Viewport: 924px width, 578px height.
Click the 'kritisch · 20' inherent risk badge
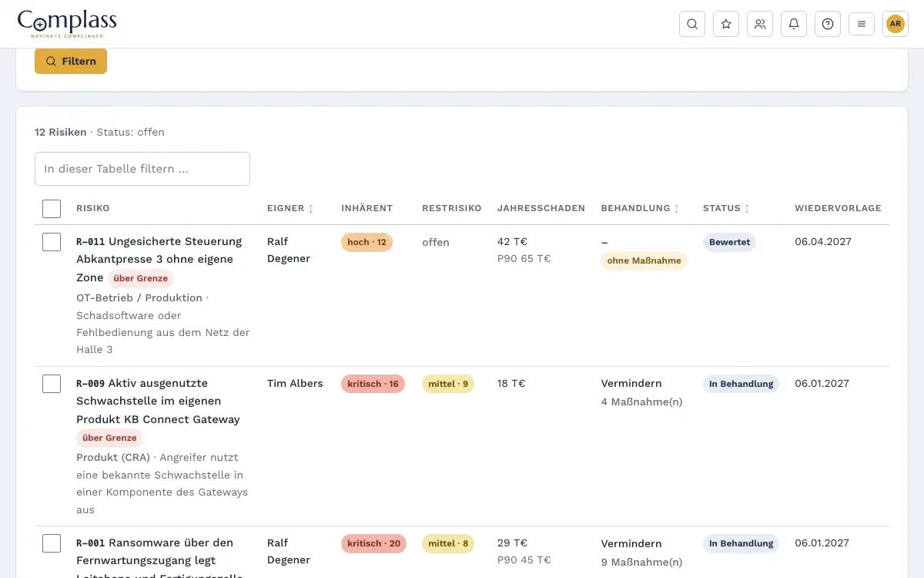click(x=373, y=543)
